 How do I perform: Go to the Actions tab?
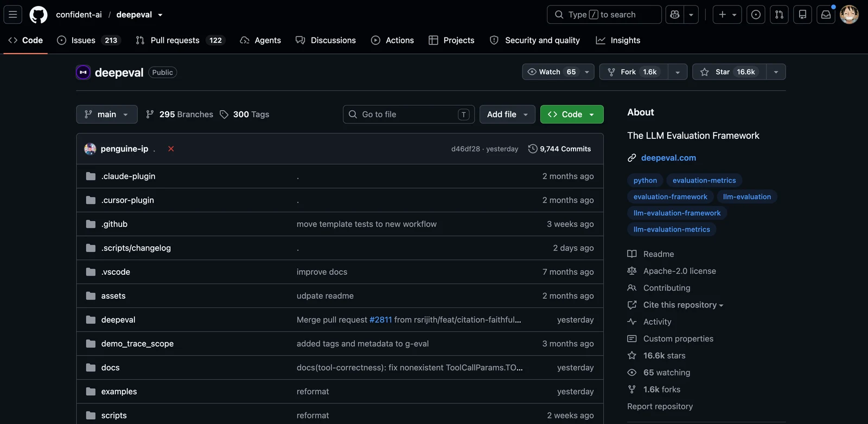point(392,40)
